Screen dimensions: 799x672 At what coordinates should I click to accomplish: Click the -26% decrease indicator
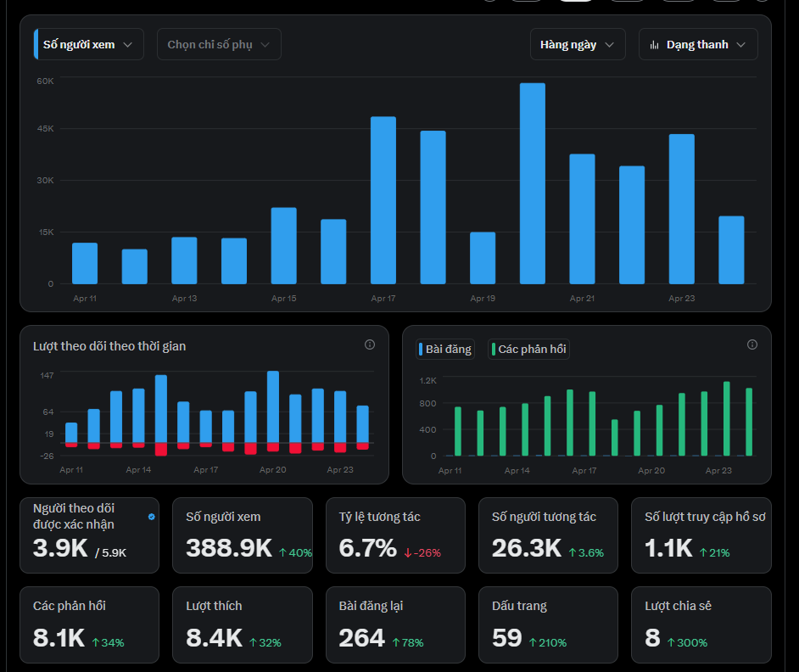[422, 552]
